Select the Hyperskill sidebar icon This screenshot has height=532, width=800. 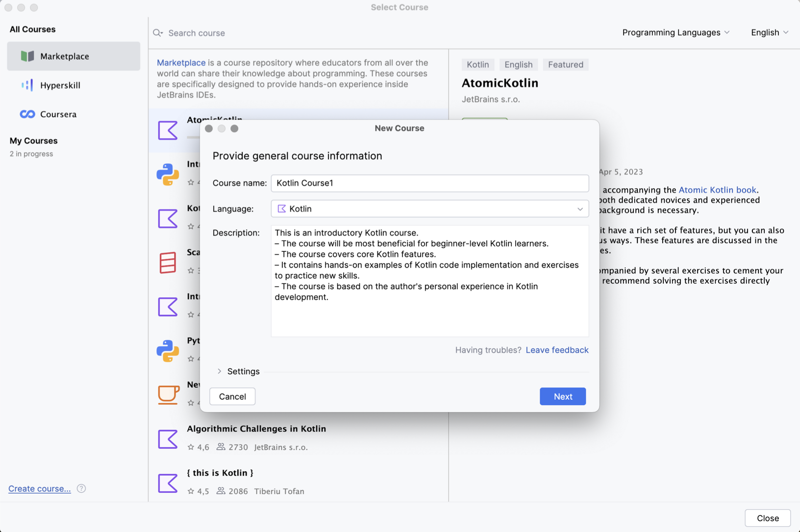26,85
